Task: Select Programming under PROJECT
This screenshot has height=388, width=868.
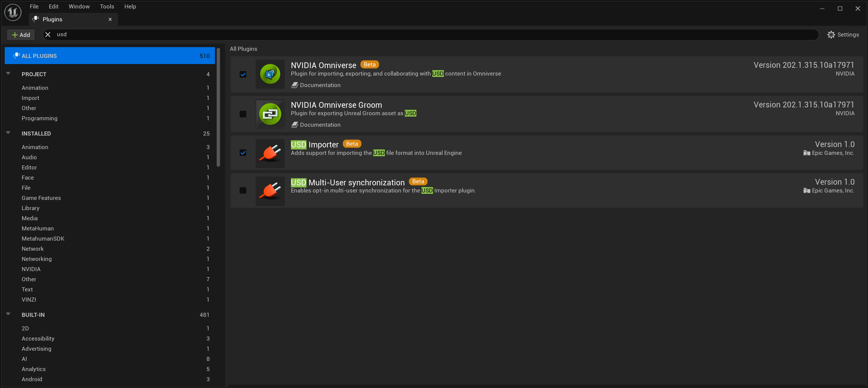Action: coord(110,118)
